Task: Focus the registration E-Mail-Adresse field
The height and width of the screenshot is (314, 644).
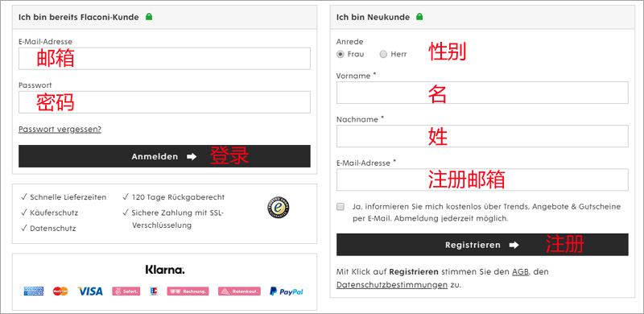Action: click(x=482, y=180)
